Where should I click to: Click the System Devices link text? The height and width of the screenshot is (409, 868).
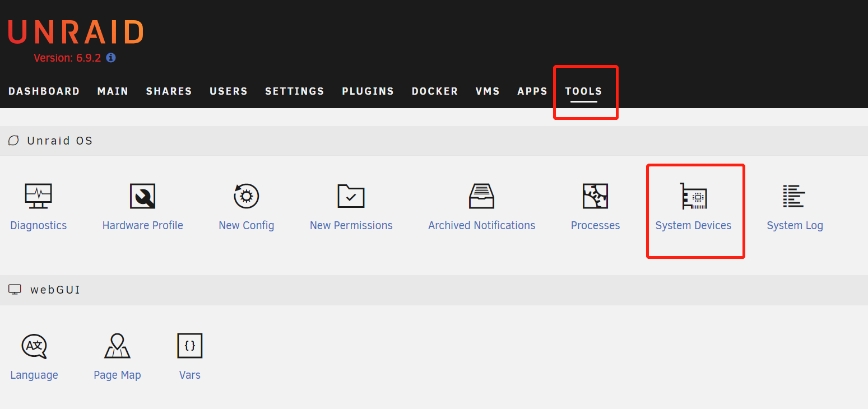click(x=693, y=225)
